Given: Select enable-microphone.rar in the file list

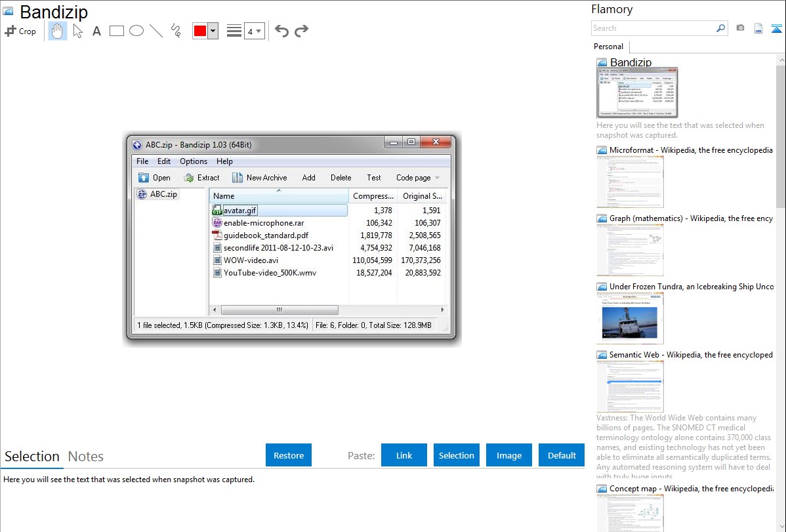Looking at the screenshot, I should pos(264,223).
